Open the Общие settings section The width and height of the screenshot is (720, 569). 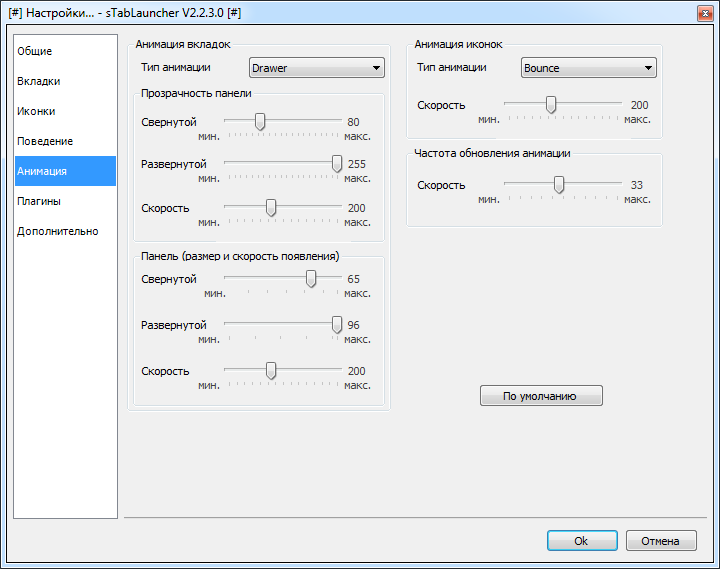pyautogui.click(x=65, y=51)
